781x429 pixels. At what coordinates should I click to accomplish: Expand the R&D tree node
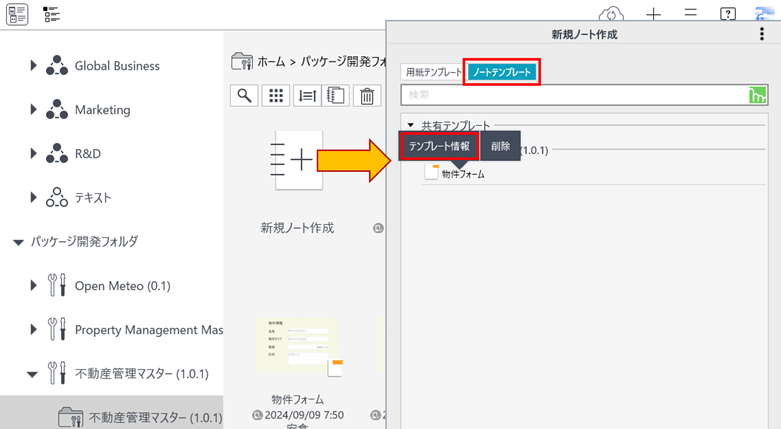click(33, 153)
